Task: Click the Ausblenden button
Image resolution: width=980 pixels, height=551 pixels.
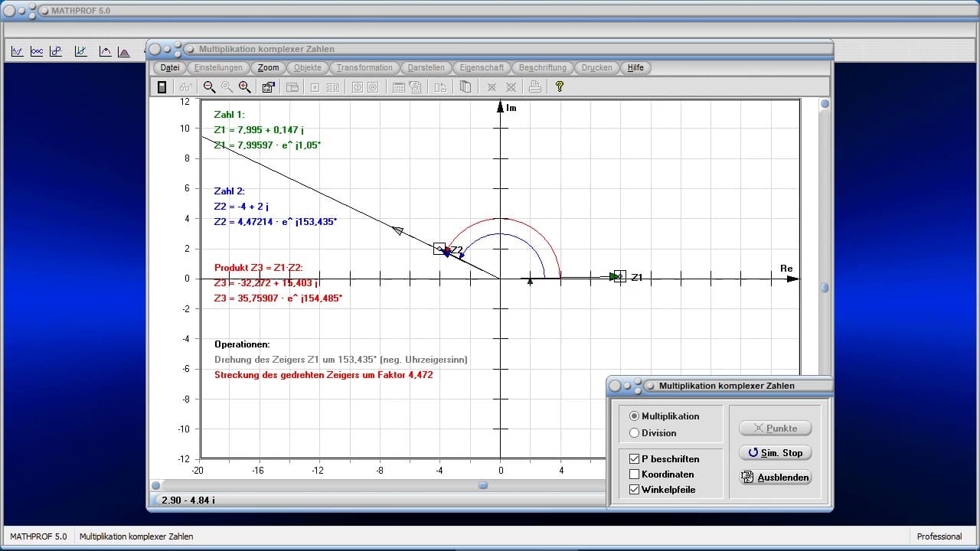Action: (x=775, y=478)
